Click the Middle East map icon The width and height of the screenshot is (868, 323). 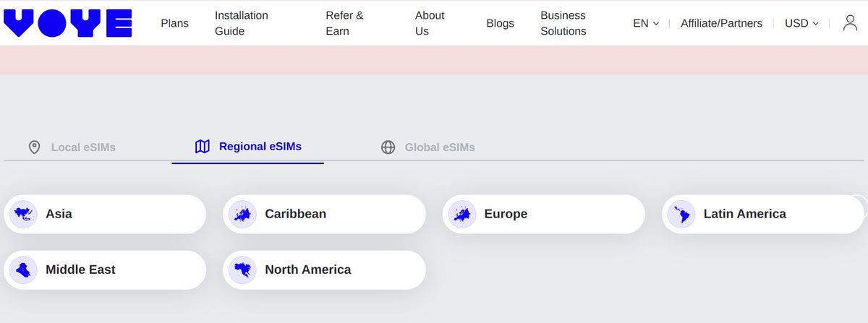tap(23, 270)
